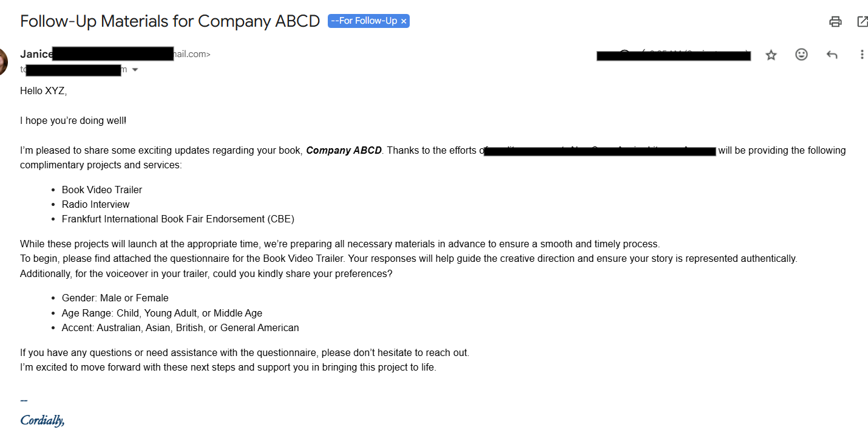Remove the --For Follow-Up label
This screenshot has width=868, height=435.
(x=404, y=21)
